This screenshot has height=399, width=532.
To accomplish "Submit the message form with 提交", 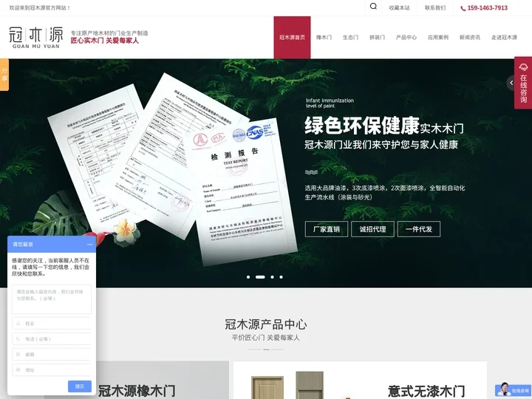I will pyautogui.click(x=80, y=386).
